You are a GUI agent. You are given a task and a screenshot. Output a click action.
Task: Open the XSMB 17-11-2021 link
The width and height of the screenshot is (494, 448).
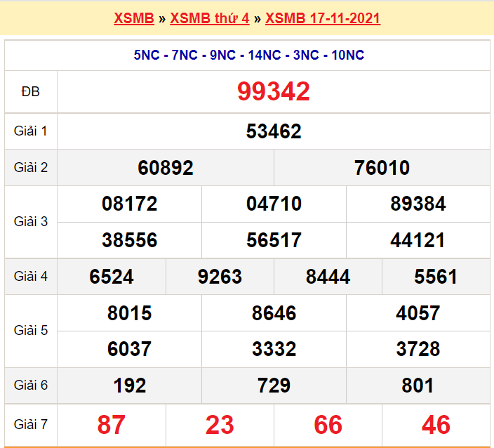coord(323,18)
